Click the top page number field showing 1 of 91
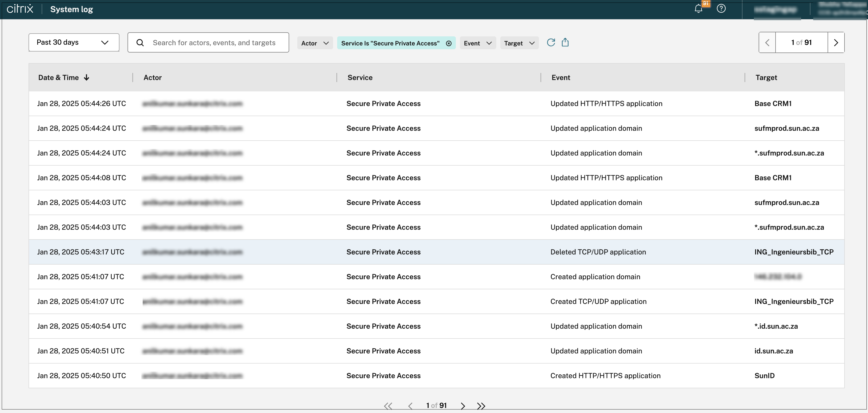 [x=801, y=42]
